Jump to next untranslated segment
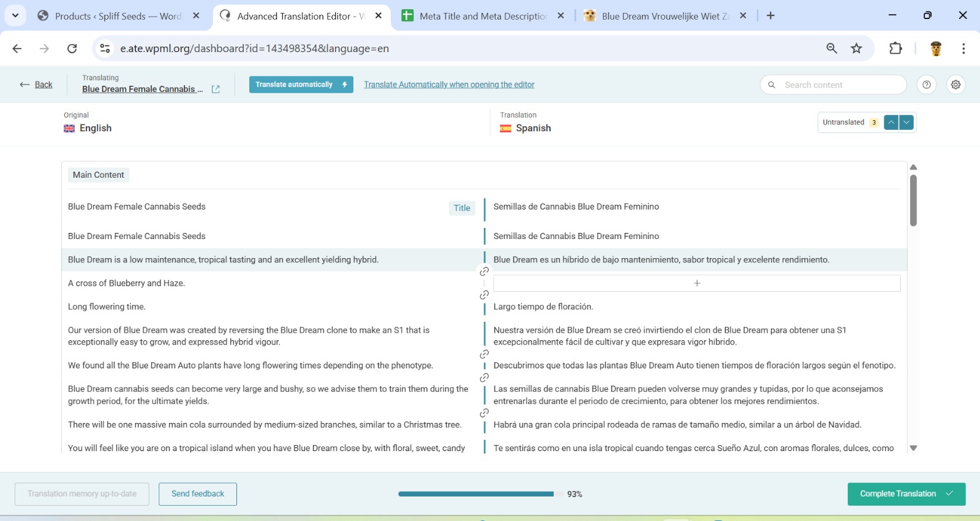The width and height of the screenshot is (980, 521). (x=907, y=123)
